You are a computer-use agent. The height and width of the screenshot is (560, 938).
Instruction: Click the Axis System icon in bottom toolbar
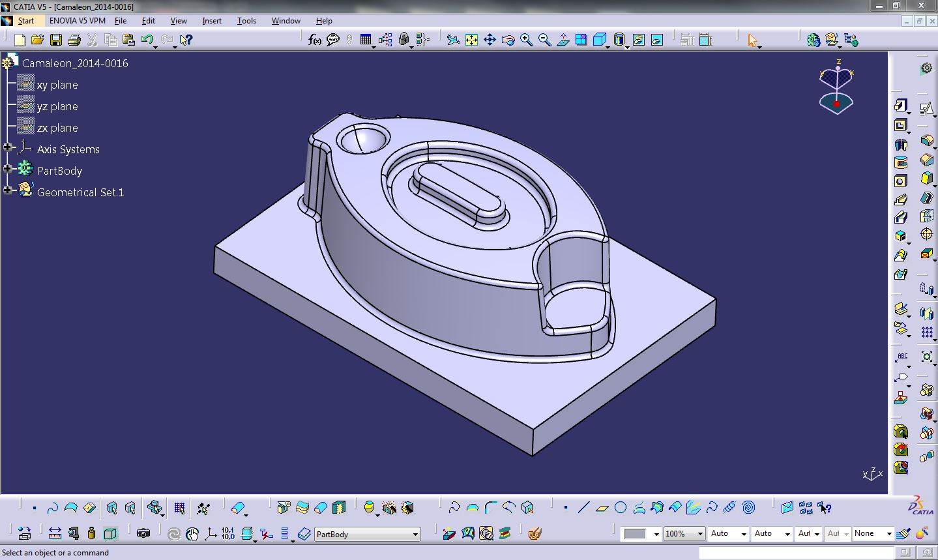(x=211, y=533)
